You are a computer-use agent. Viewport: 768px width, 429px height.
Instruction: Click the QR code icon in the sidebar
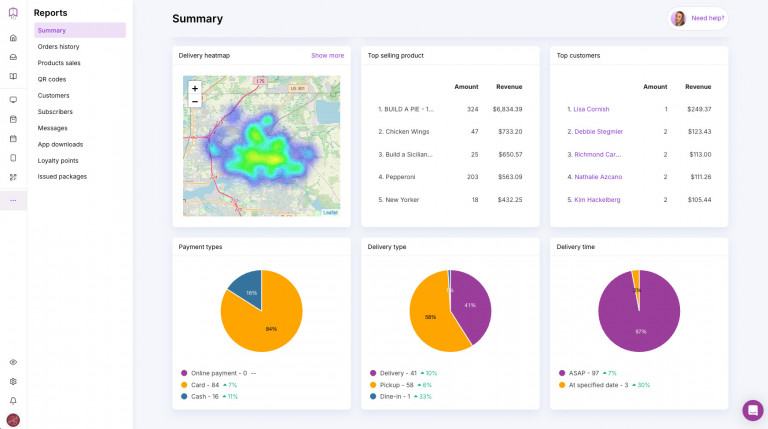[x=13, y=177]
